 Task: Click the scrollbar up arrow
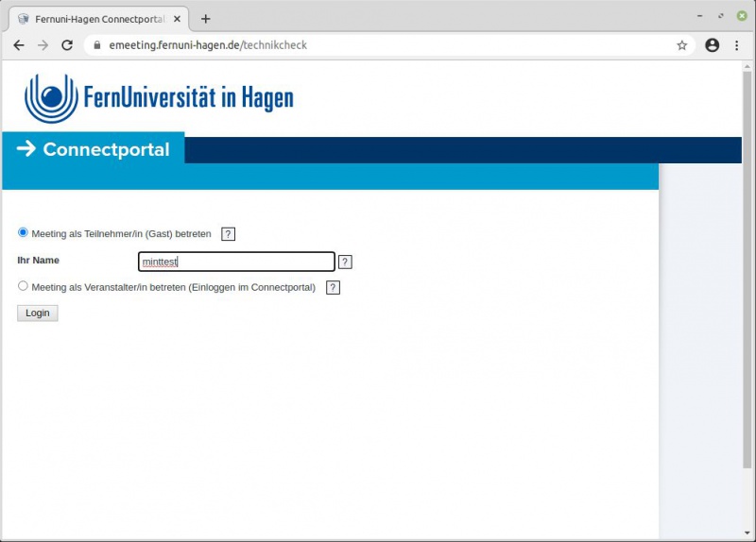[x=747, y=66]
